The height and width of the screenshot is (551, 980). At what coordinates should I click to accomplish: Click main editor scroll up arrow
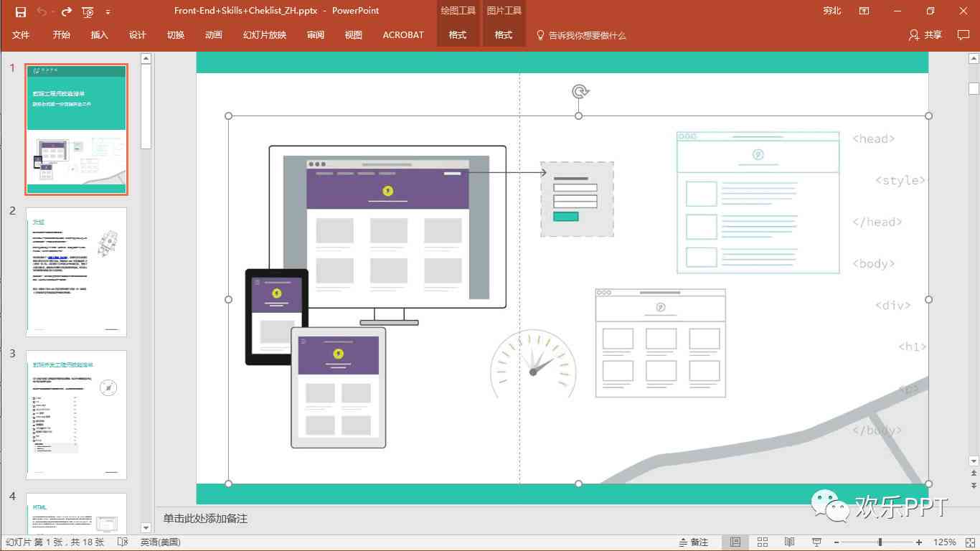(974, 57)
